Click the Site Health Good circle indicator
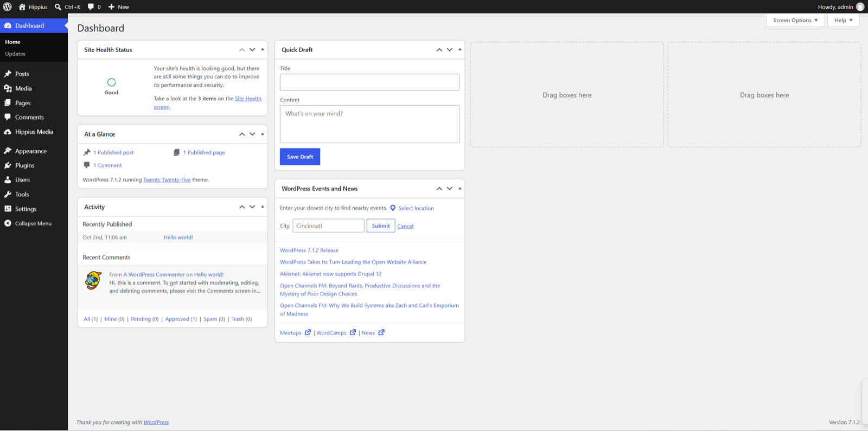Screen dimensions: 868x431 click(111, 82)
